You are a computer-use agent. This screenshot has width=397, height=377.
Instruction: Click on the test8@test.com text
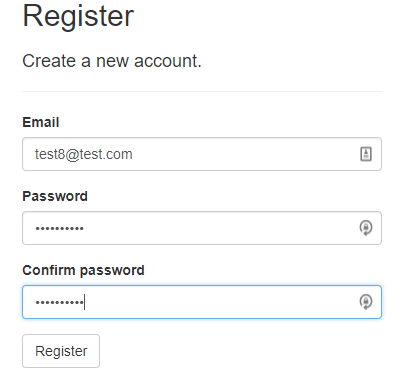click(84, 154)
